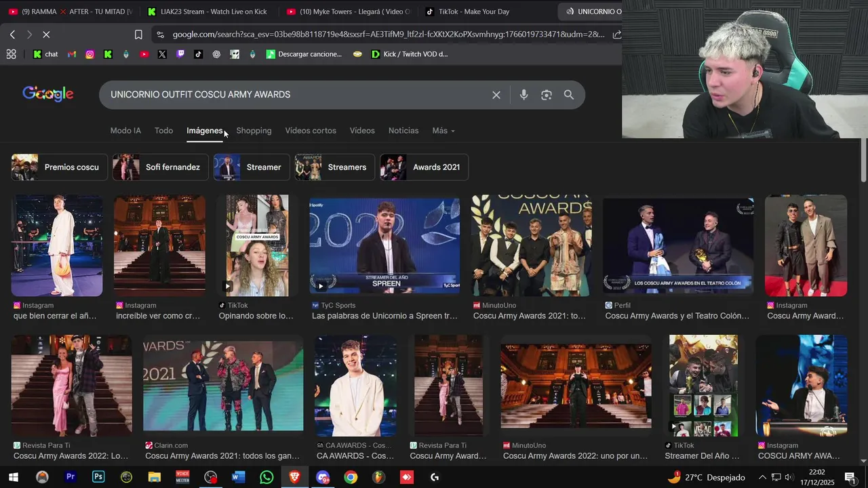
Task: Open 'Streamer Del Año ...' TikTok thumbnail
Action: pos(703,386)
